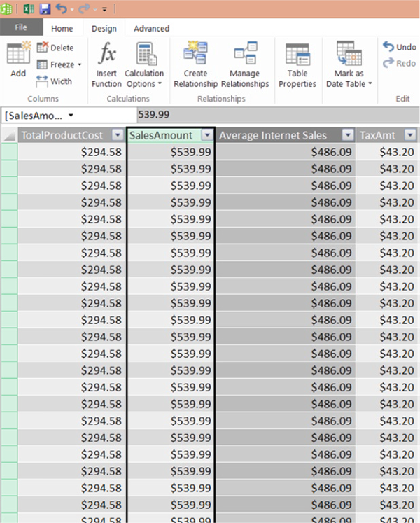Open Table Properties
Image resolution: width=420 pixels, height=523 pixels.
[297, 64]
